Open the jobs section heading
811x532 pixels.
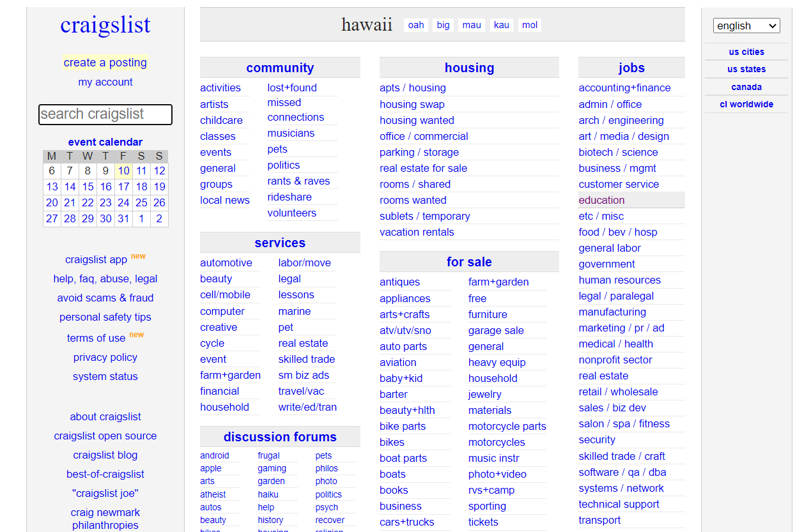tap(631, 68)
